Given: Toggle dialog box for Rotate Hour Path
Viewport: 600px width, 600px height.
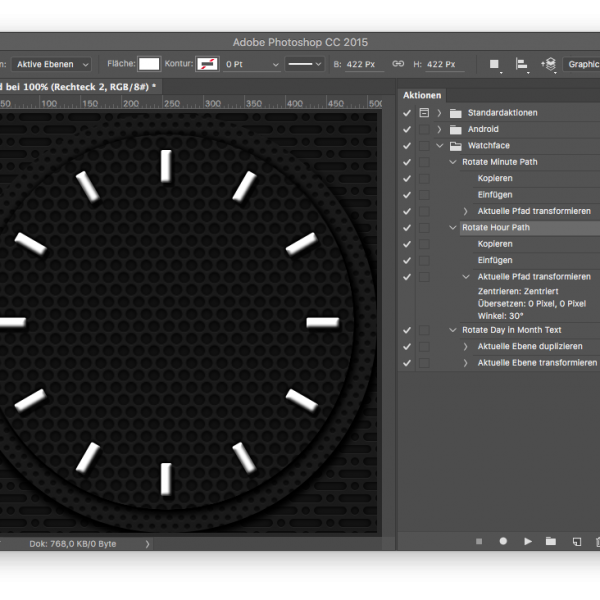Looking at the screenshot, I should [x=424, y=228].
